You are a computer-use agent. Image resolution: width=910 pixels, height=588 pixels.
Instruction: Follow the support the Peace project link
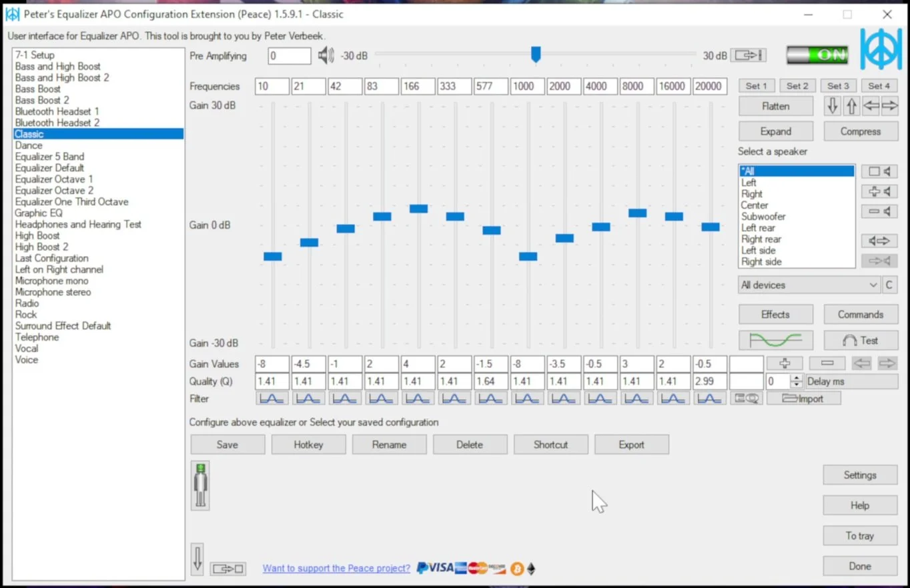point(336,569)
